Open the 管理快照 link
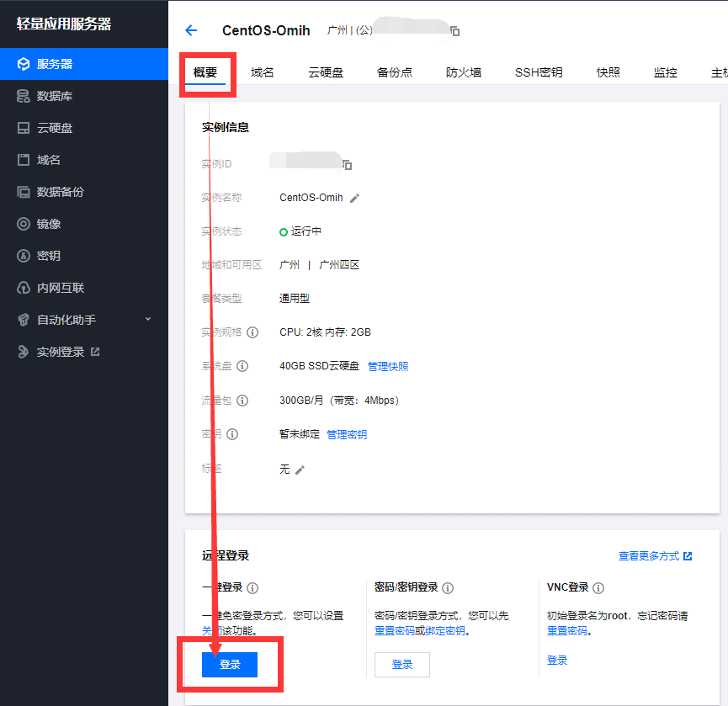This screenshot has height=706, width=728. tap(388, 366)
